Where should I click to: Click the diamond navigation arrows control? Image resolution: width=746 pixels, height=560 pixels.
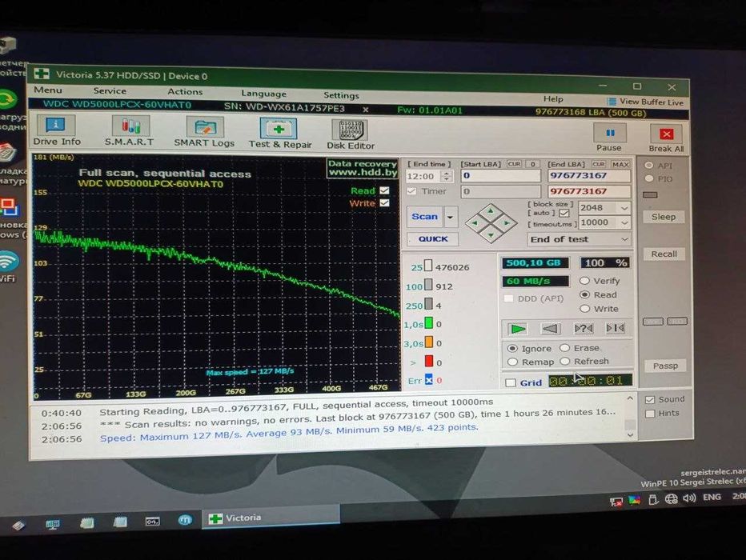pos(491,222)
